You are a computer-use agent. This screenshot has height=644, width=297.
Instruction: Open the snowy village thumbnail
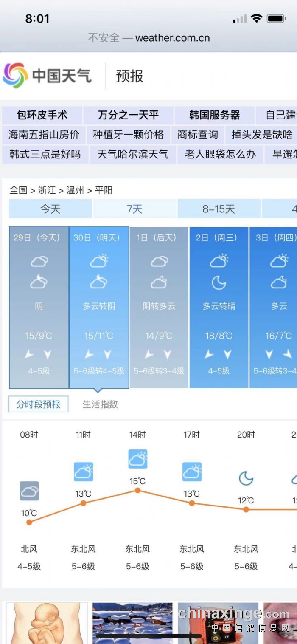click(x=132, y=622)
